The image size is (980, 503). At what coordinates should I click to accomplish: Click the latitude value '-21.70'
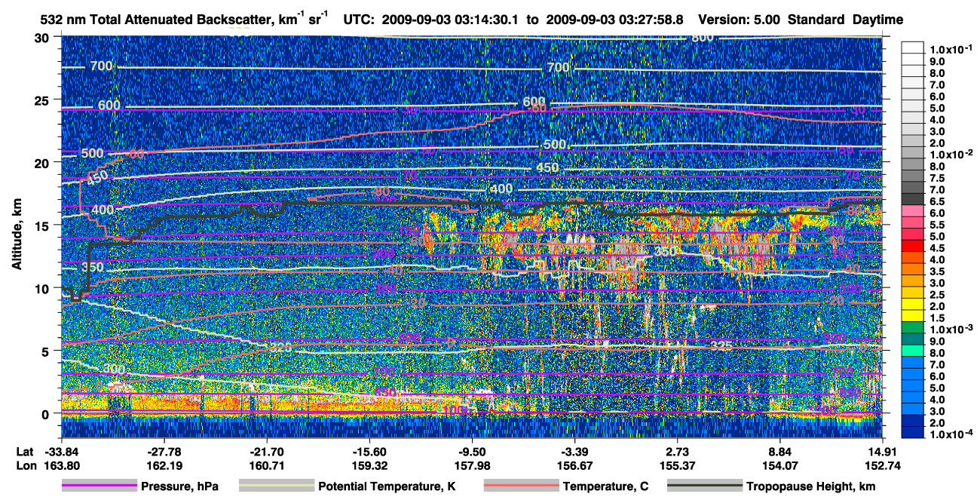click(267, 450)
